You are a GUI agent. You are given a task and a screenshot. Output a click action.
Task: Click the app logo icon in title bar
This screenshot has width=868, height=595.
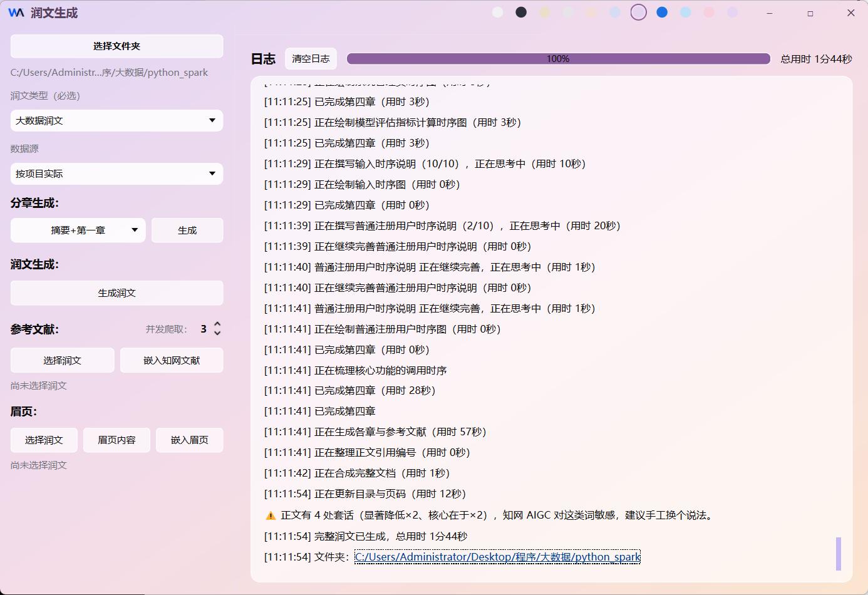pyautogui.click(x=16, y=13)
